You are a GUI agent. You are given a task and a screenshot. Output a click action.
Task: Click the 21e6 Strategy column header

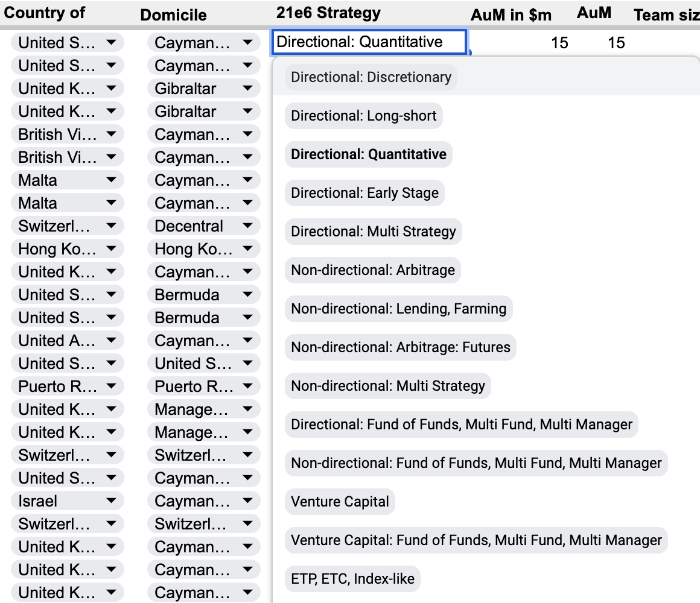pos(328,13)
